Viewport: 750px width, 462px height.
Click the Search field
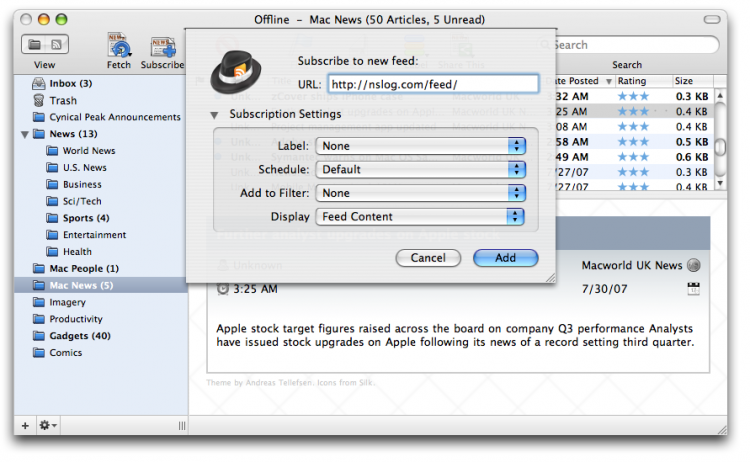[x=628, y=45]
